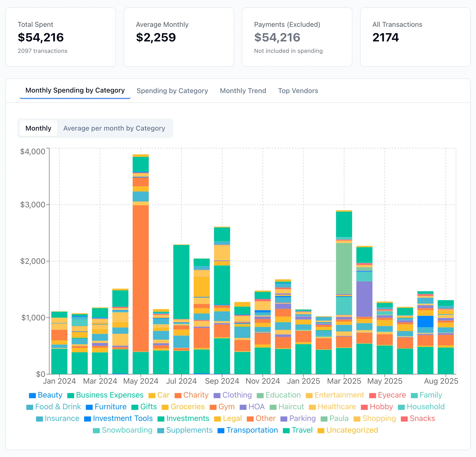This screenshot has height=457, width=476.
Task: Click the Total Spent $54,216 value
Action: 41,37
